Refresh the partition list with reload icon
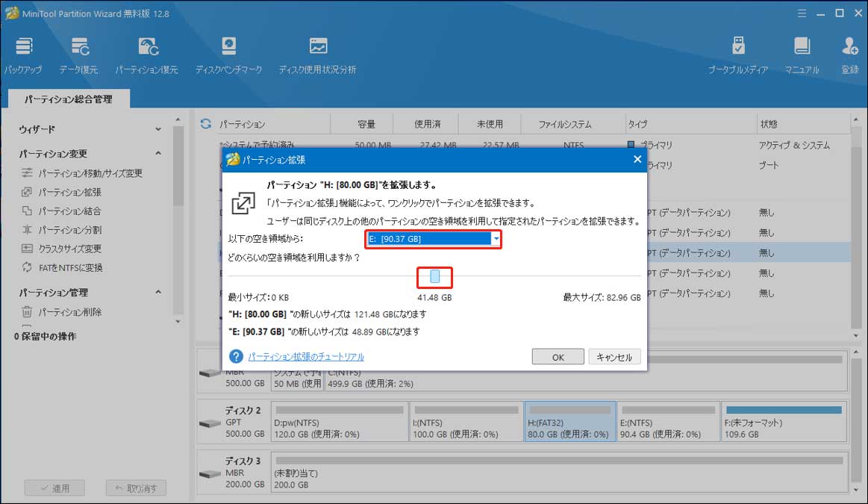The height and width of the screenshot is (504, 868). pyautogui.click(x=206, y=124)
